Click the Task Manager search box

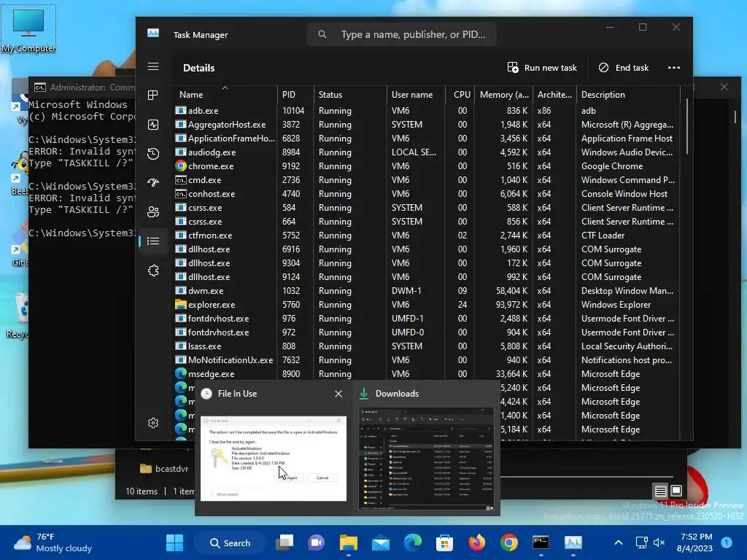tap(402, 34)
